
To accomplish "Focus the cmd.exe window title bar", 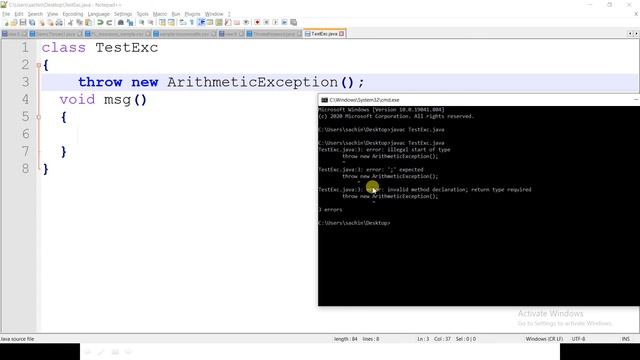I will [478, 100].
